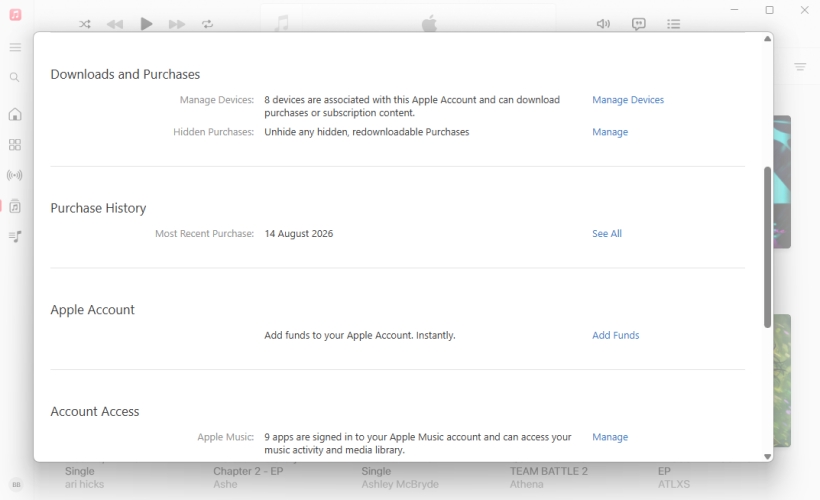Open volume control speaker icon

pos(603,24)
